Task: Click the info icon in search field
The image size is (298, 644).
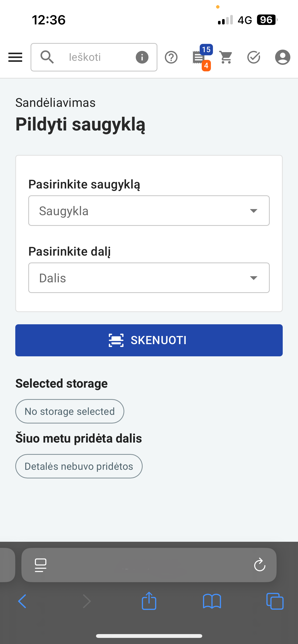Action: pyautogui.click(x=142, y=57)
